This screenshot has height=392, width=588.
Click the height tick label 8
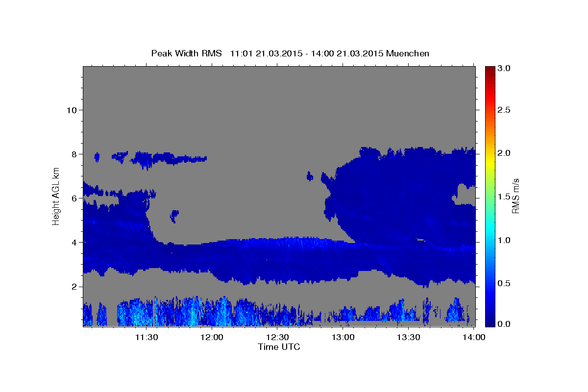tap(74, 154)
